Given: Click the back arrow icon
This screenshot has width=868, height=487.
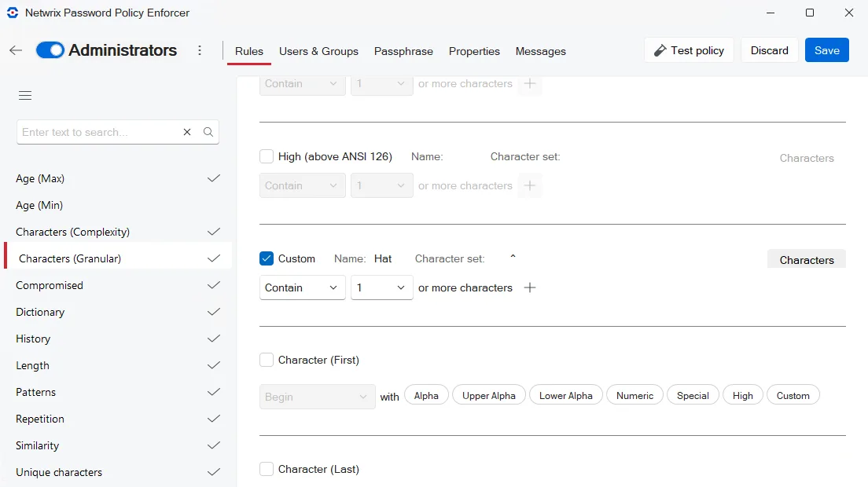Looking at the screenshot, I should click(x=16, y=50).
